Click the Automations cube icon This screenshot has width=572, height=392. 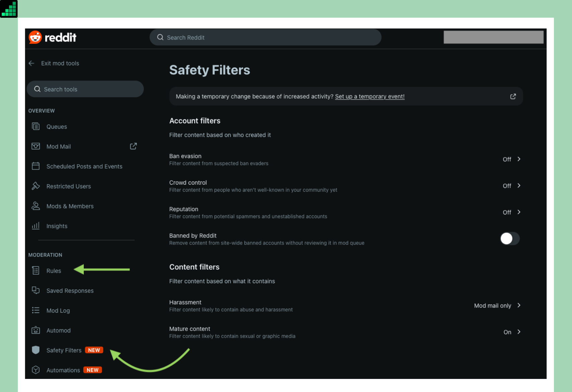pyautogui.click(x=35, y=370)
